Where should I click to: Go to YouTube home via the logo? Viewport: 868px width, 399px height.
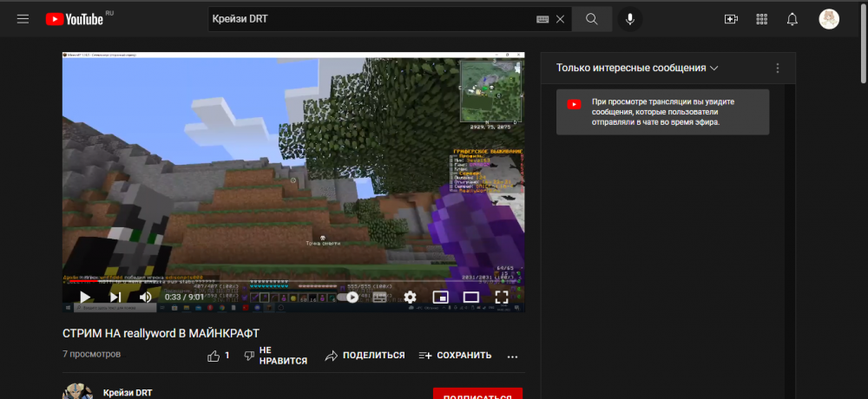75,19
